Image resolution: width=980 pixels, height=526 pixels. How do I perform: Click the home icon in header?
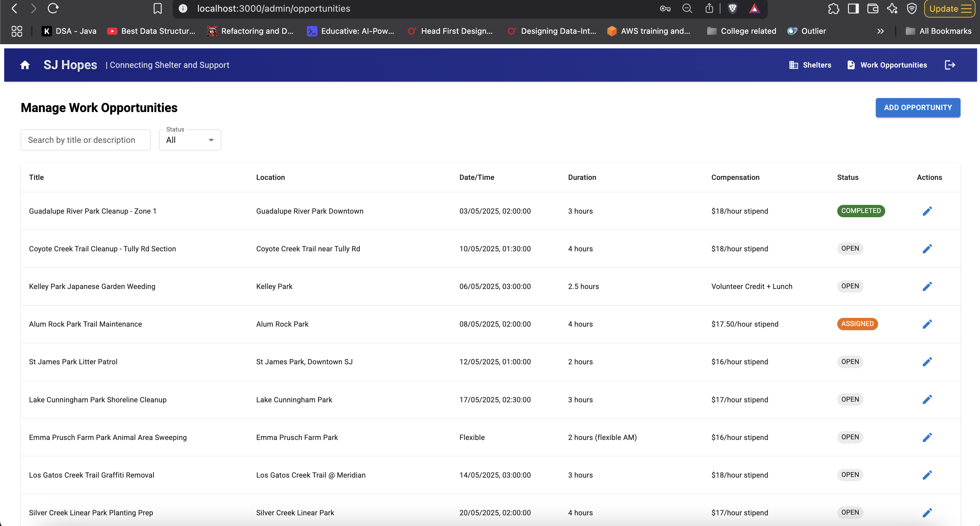pyautogui.click(x=25, y=65)
